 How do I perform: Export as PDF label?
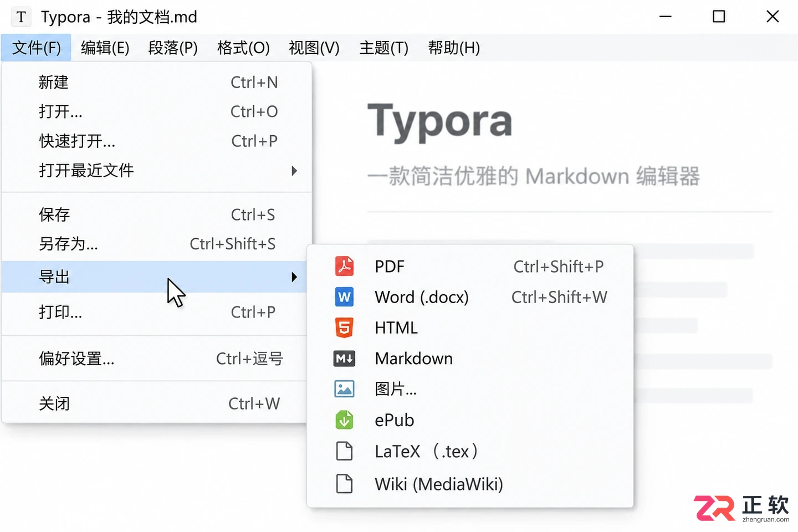(x=390, y=267)
